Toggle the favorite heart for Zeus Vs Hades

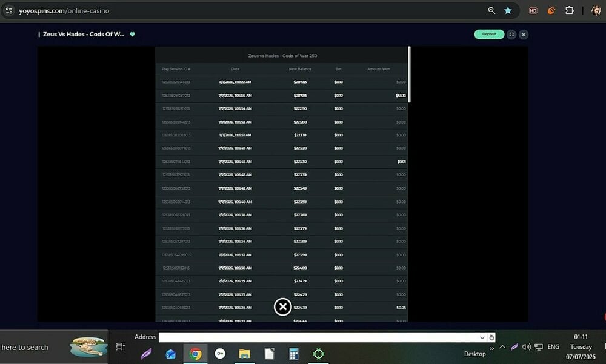point(132,35)
